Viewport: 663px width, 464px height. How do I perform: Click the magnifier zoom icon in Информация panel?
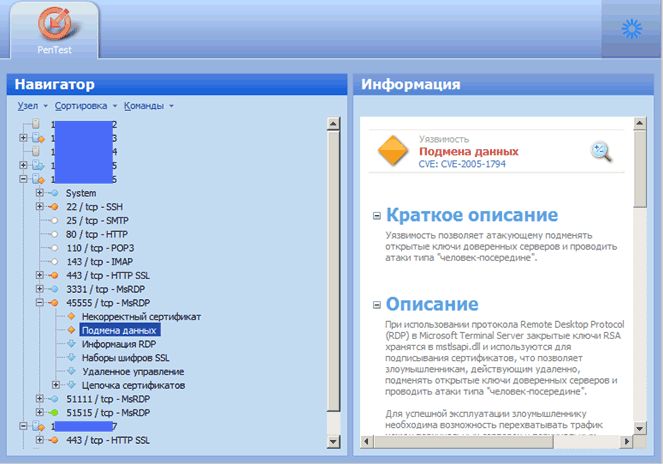click(601, 151)
